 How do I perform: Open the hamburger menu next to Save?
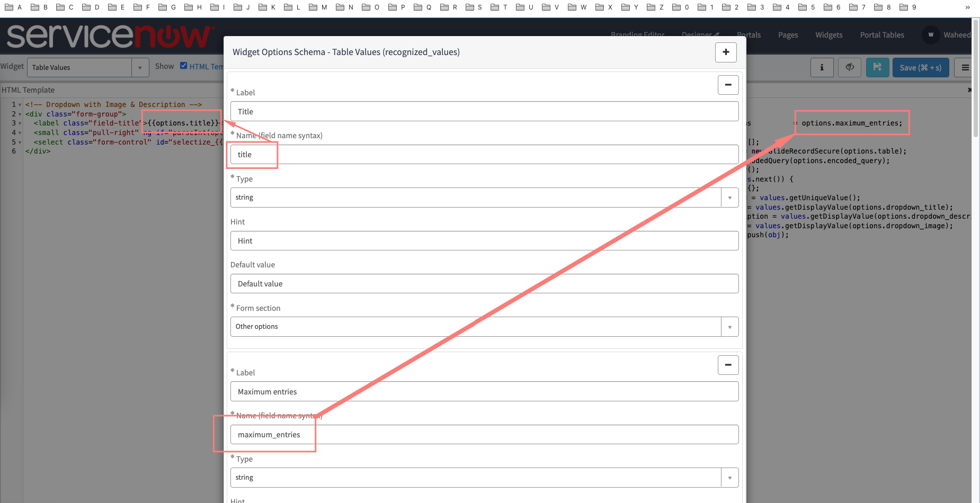pos(965,67)
